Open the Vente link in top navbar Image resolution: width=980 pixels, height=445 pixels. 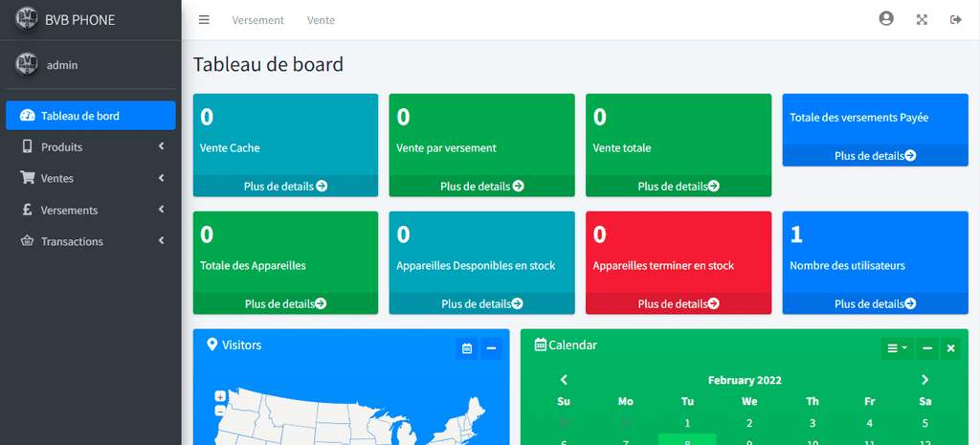(x=322, y=20)
